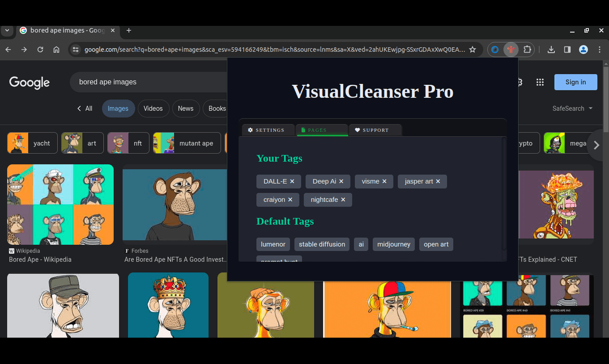Switch to News search tab
The image size is (609, 364).
(186, 108)
